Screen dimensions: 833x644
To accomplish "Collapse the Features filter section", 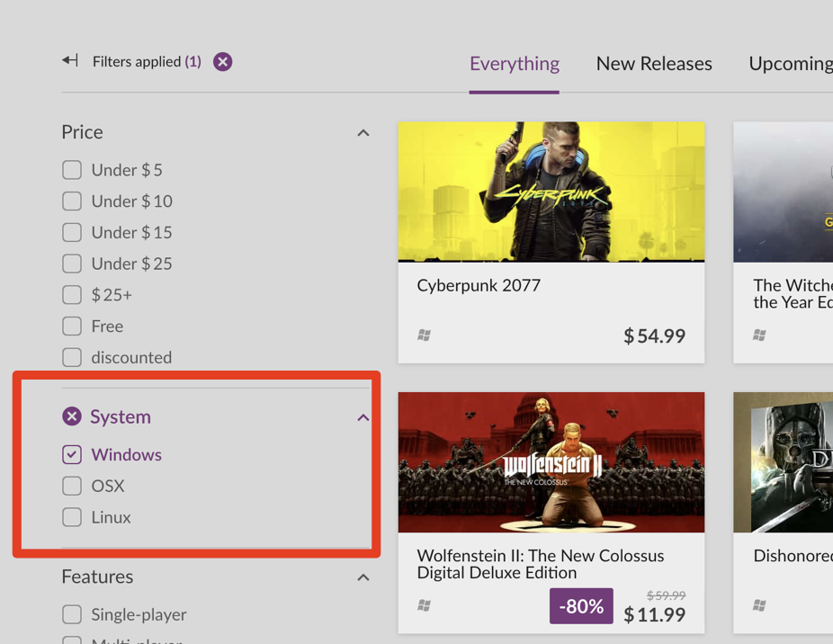I will coord(363,577).
